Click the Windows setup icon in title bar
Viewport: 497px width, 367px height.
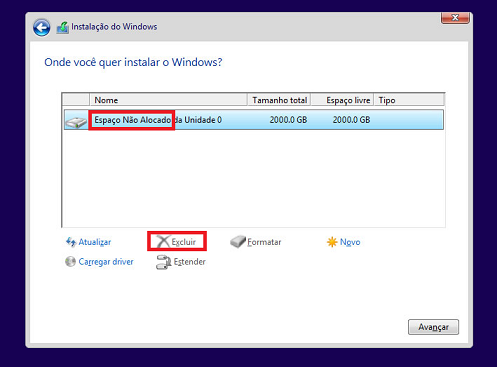pyautogui.click(x=63, y=27)
